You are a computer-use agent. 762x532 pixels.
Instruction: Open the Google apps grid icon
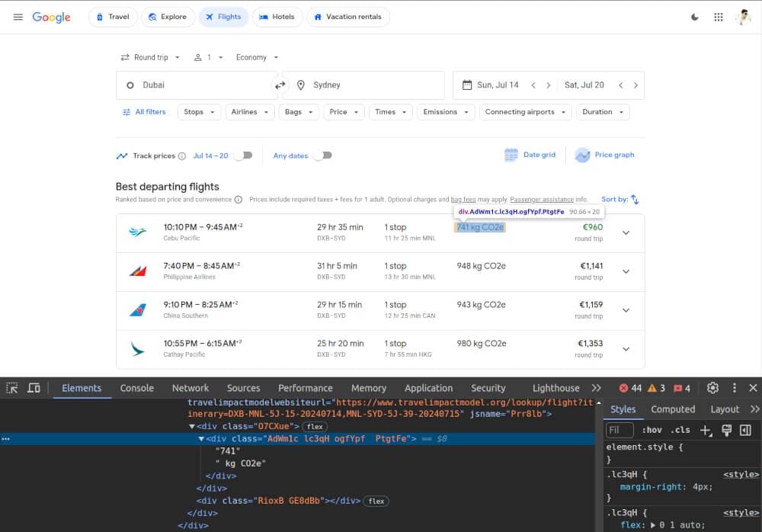coord(718,17)
